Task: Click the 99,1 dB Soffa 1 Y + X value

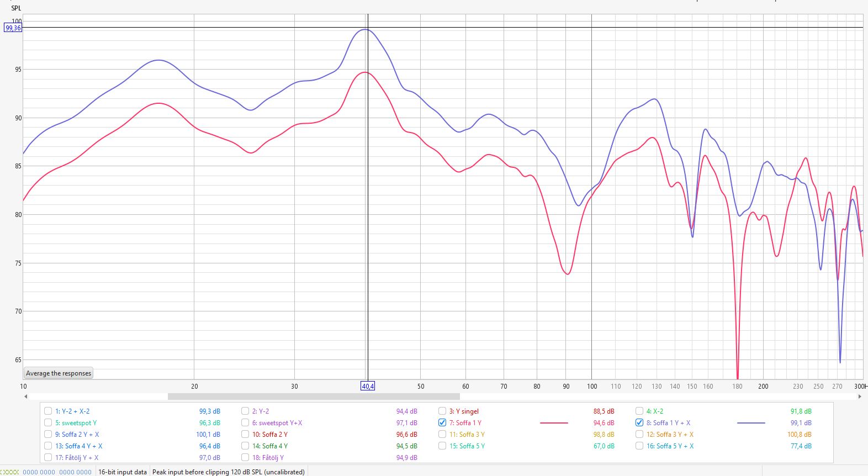Action: [x=801, y=423]
